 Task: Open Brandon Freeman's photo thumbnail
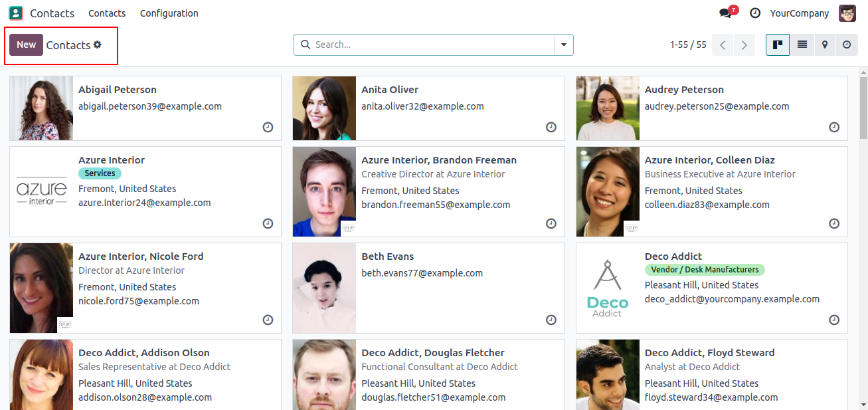tap(324, 191)
